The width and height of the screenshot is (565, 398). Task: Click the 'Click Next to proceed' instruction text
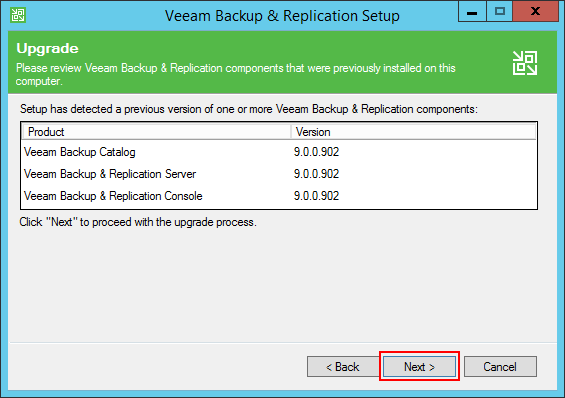coord(138,222)
